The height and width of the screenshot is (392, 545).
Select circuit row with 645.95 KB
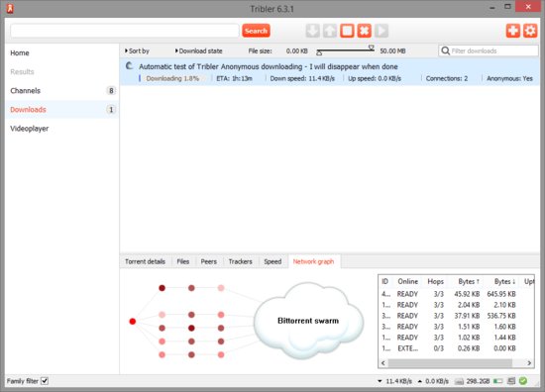tap(456, 294)
